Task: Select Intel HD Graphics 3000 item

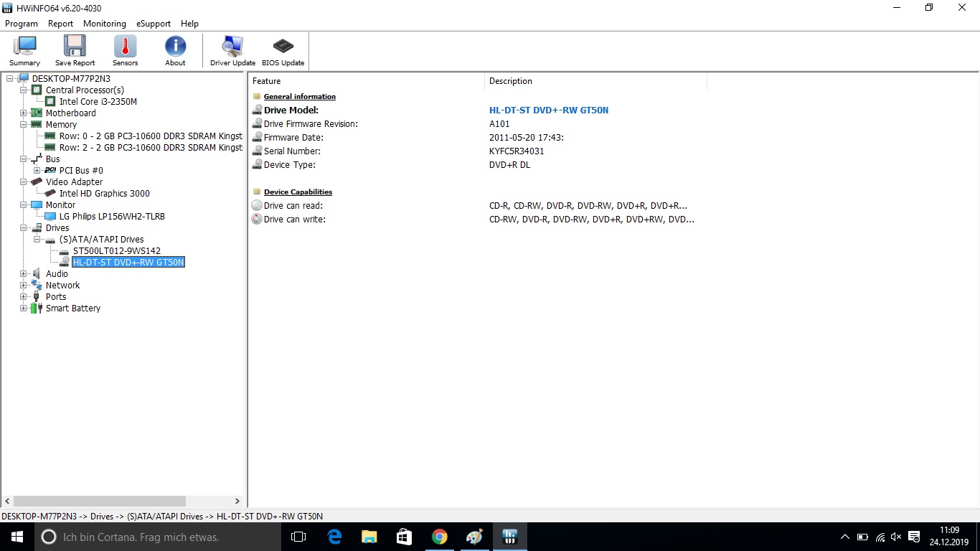Action: click(x=104, y=194)
